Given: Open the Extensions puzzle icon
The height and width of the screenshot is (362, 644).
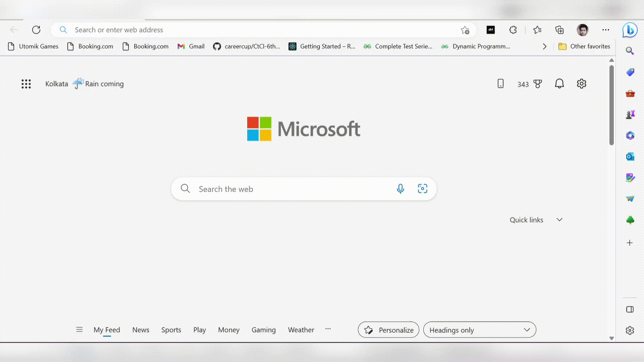Looking at the screenshot, I should [513, 30].
